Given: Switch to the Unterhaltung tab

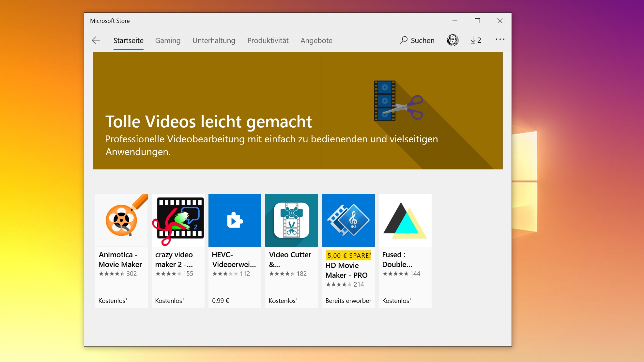Looking at the screenshot, I should (214, 40).
